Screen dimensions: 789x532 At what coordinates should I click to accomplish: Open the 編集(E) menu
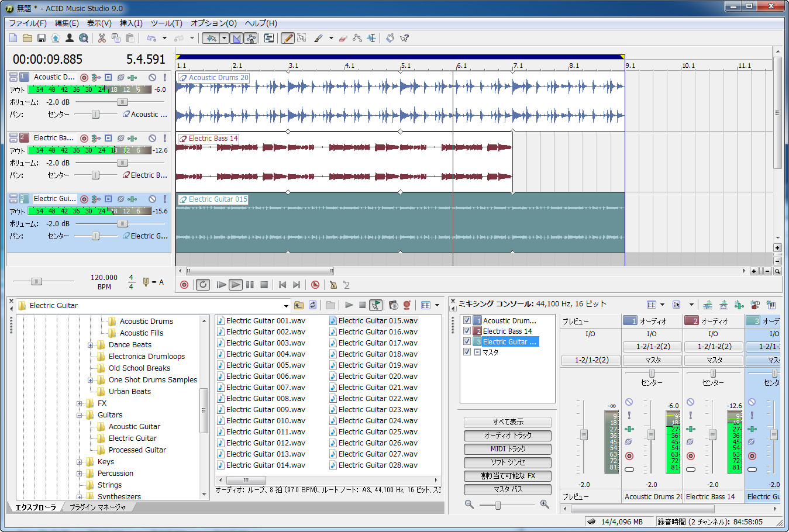[x=67, y=23]
